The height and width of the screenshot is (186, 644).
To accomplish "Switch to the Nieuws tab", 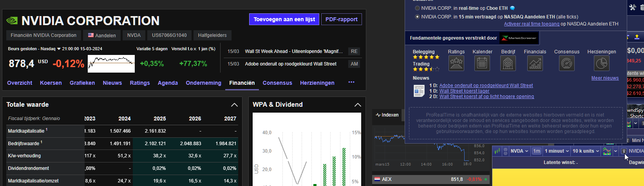I will coord(112,83).
